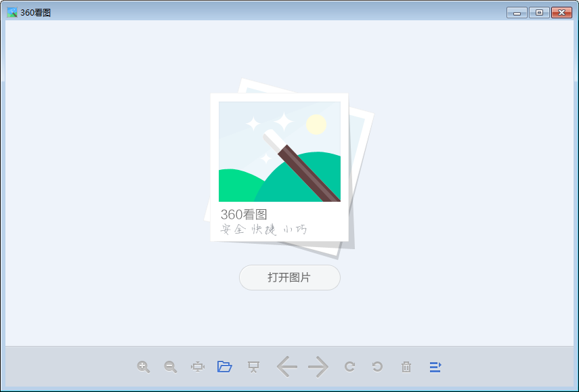Minimize the 360看图 window
Screen dimensions: 579x392
(517, 13)
